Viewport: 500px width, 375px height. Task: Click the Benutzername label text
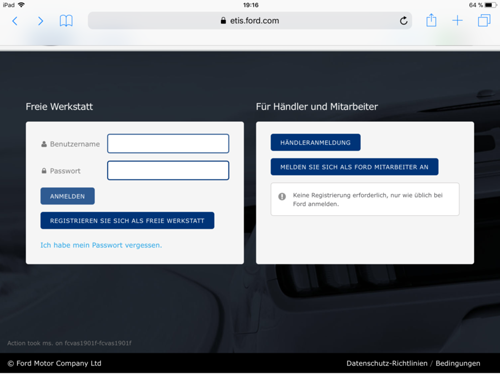(75, 144)
